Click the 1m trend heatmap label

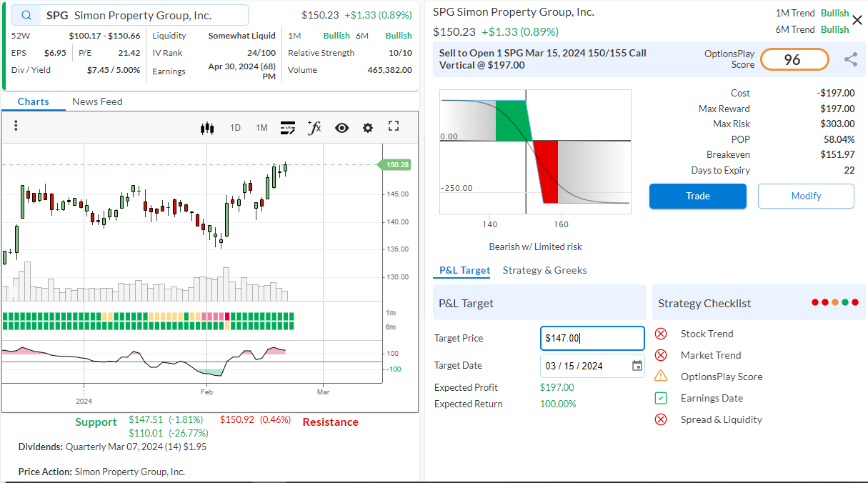(391, 313)
